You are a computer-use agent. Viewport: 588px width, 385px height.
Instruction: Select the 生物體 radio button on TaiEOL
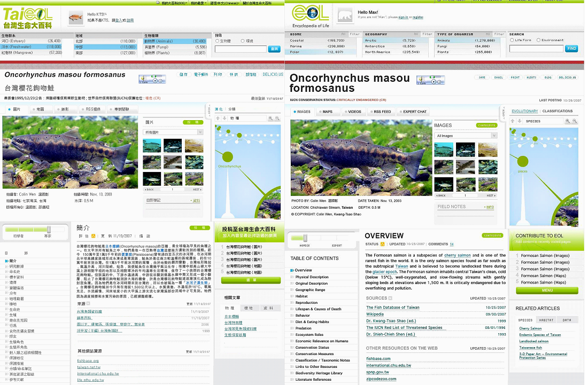pyautogui.click(x=218, y=41)
